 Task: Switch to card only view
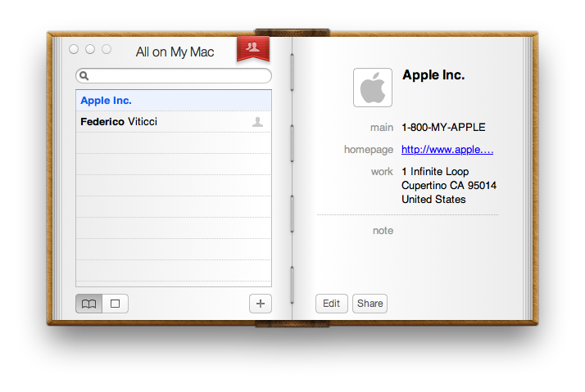(116, 304)
